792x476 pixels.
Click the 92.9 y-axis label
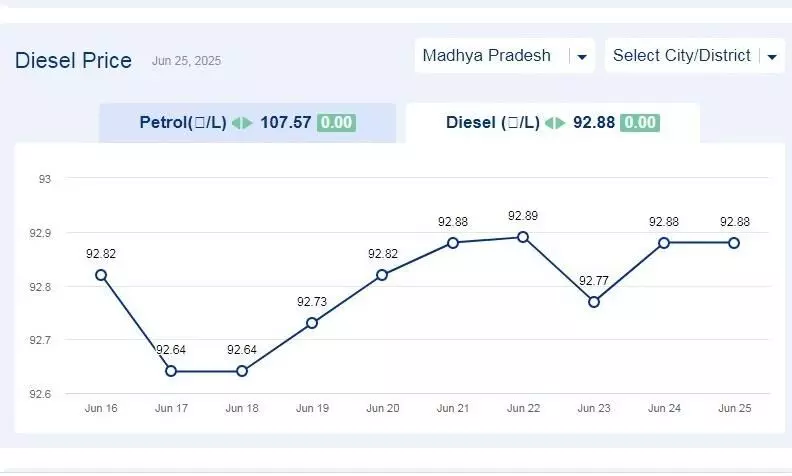click(x=40, y=233)
